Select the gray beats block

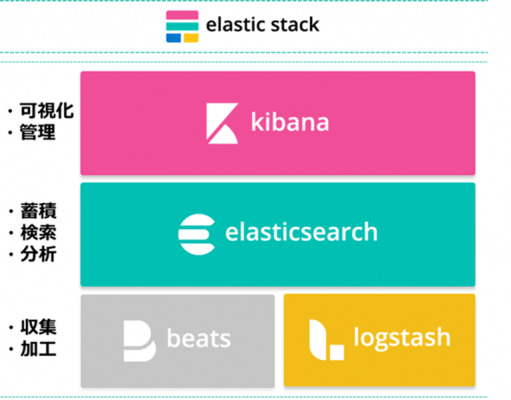click(x=178, y=341)
